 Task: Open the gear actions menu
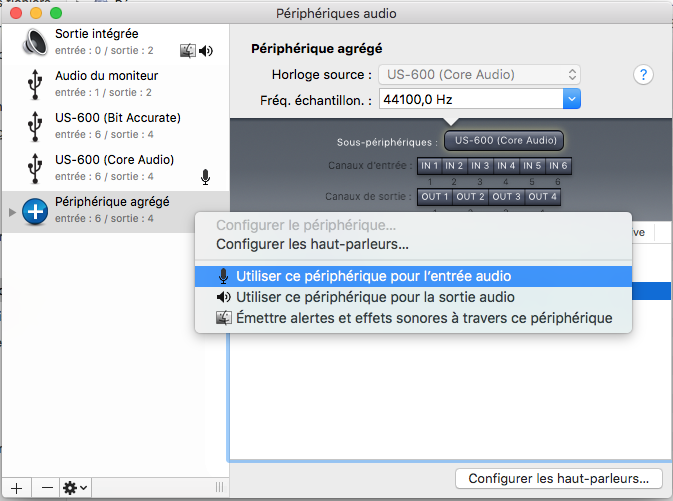coord(75,488)
